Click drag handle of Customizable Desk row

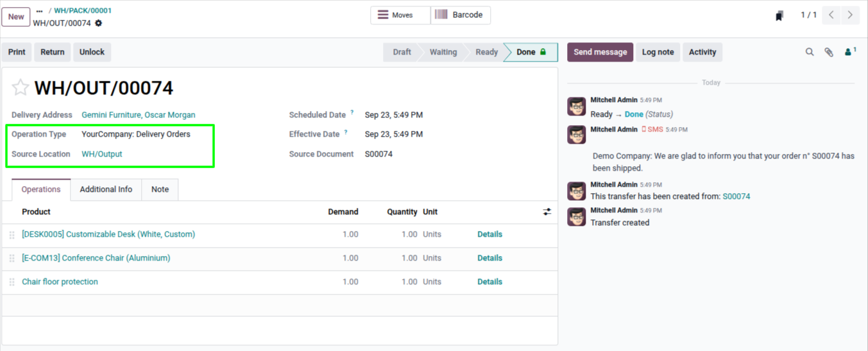point(12,235)
